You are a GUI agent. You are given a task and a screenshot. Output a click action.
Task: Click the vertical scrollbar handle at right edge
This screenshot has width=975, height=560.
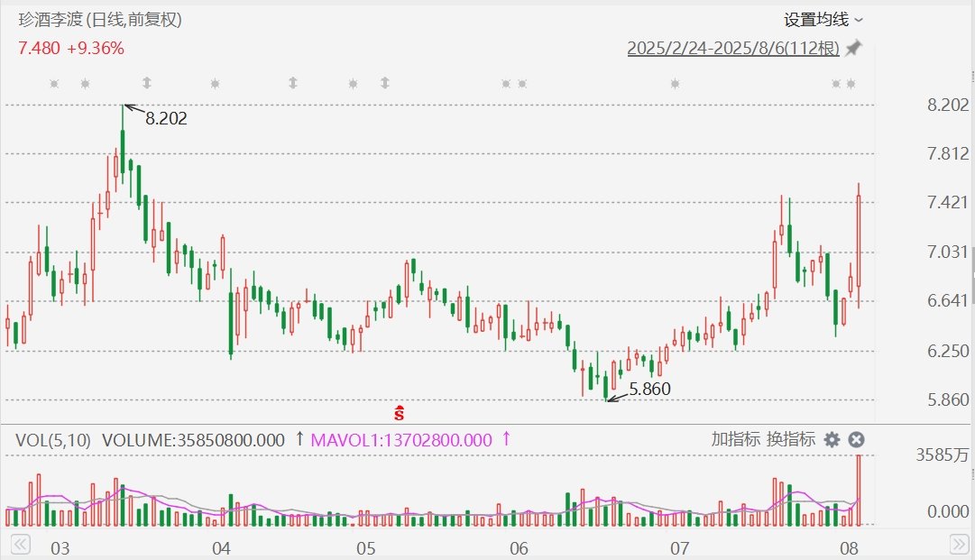(972, 273)
